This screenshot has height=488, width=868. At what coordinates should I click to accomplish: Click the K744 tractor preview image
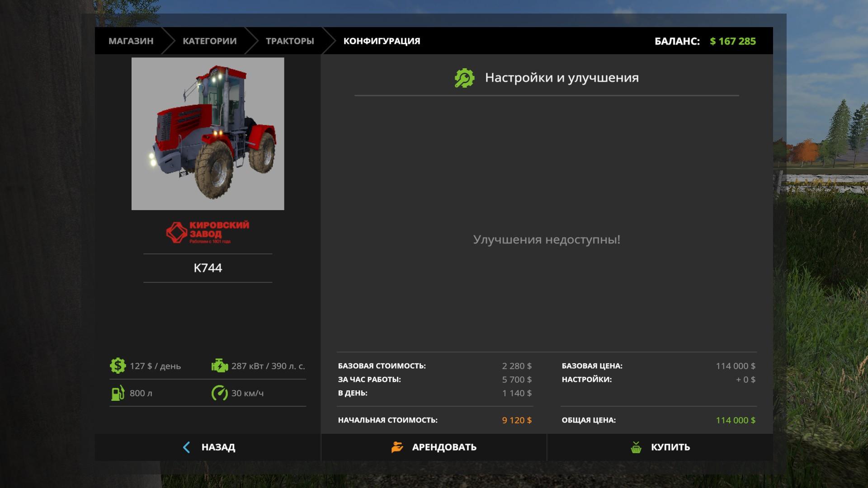coord(208,134)
